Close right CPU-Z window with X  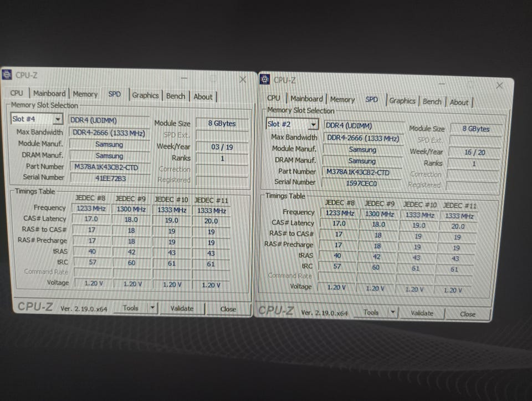tap(499, 85)
